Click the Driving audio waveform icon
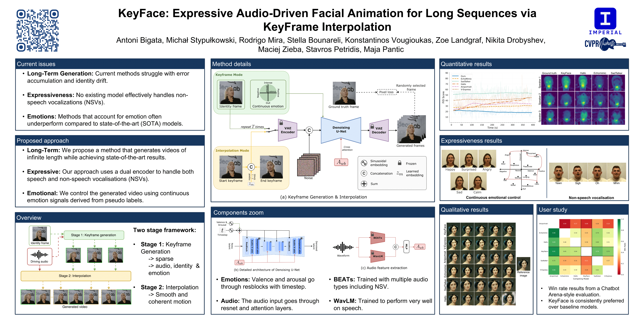644x322 pixels. coord(39,255)
